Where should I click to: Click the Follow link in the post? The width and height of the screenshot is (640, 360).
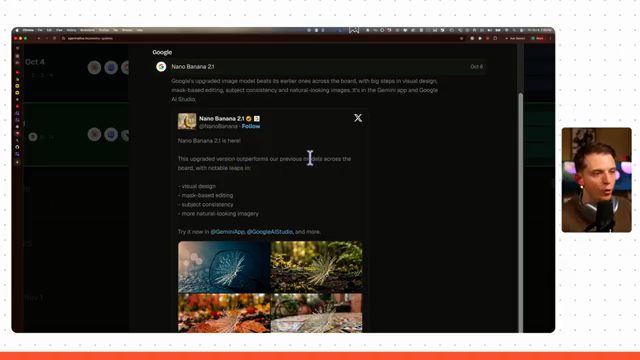pos(251,127)
